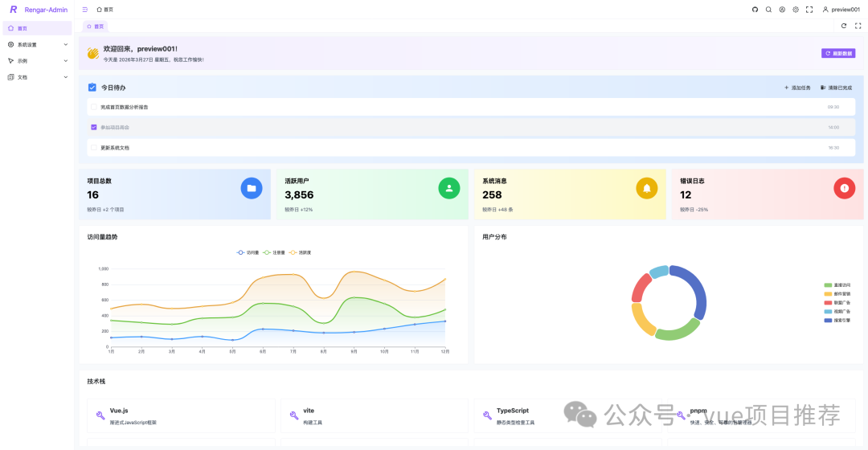Click the wrench icon on TypeScript card
Image resolution: width=868 pixels, height=450 pixels.
coord(487,415)
